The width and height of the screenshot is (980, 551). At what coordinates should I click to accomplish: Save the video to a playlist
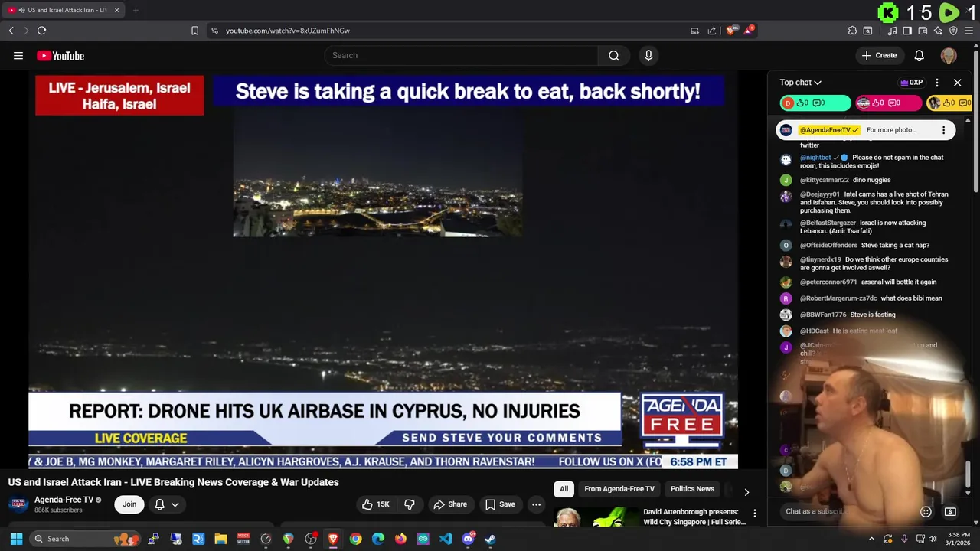pos(500,504)
